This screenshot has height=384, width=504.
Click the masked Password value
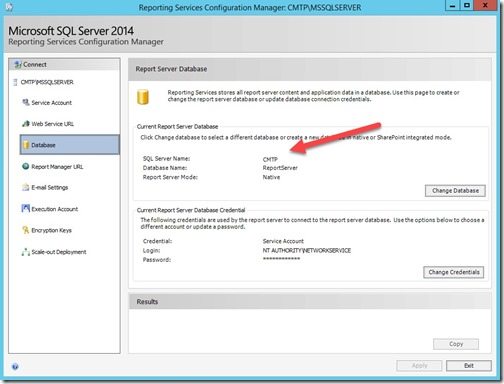(281, 259)
